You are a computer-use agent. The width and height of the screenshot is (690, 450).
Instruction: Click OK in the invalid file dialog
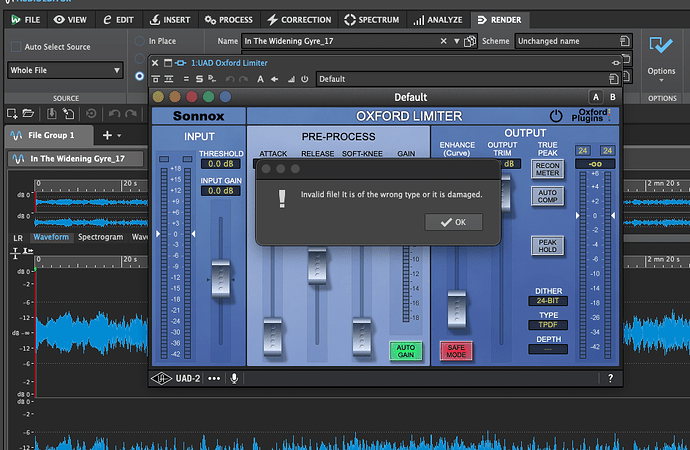pyautogui.click(x=453, y=222)
